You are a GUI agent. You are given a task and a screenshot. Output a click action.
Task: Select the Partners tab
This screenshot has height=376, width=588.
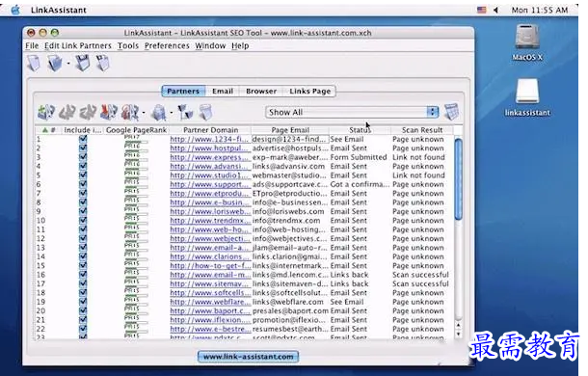(x=183, y=92)
